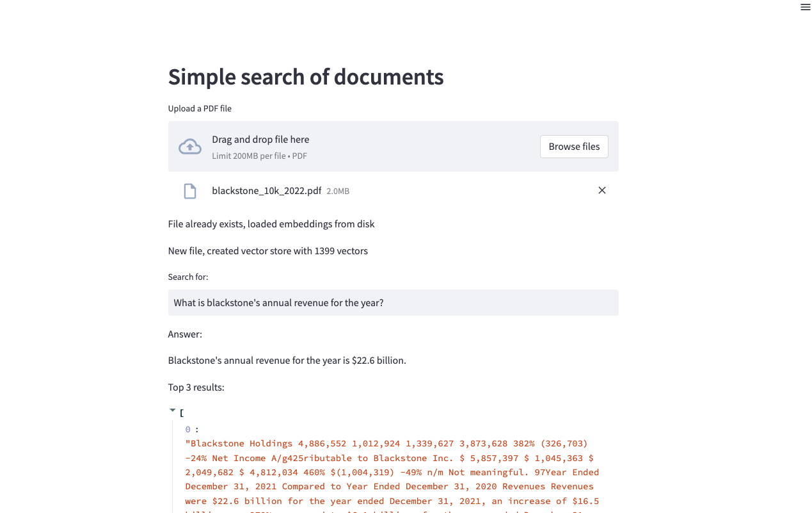Click the PDF document file icon

point(190,191)
